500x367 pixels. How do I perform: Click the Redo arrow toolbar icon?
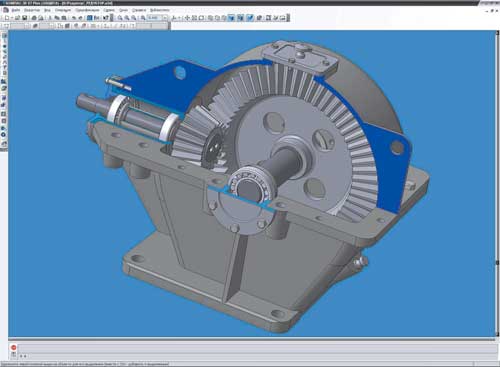pos(80,18)
